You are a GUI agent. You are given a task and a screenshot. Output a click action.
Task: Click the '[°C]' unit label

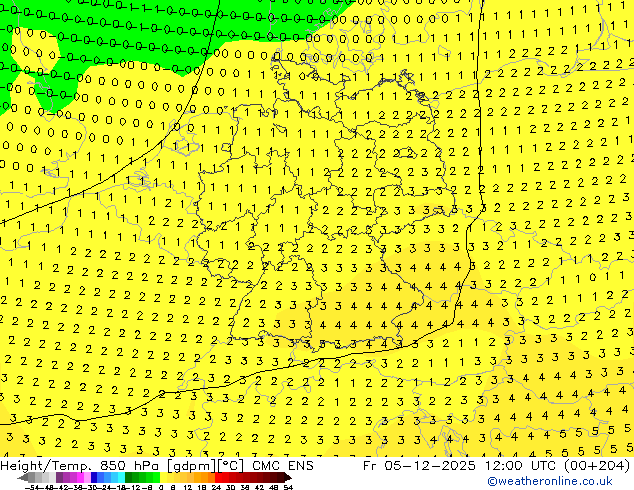click(x=230, y=466)
